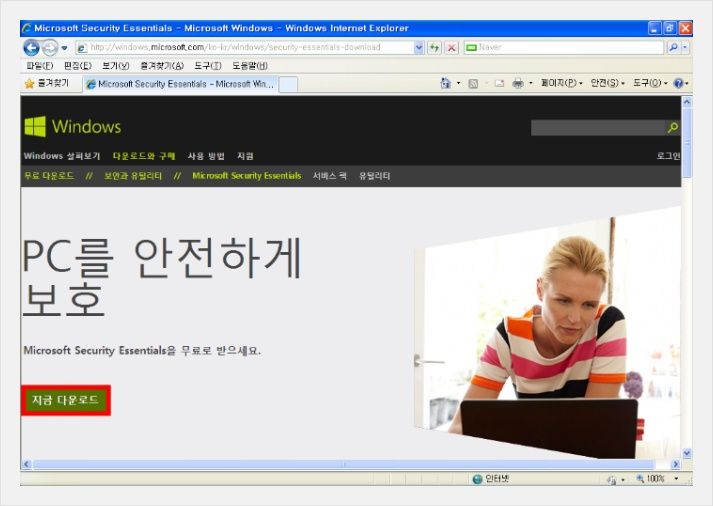Click the search magnifier icon in toolbar
The image size is (713, 506).
(x=673, y=47)
